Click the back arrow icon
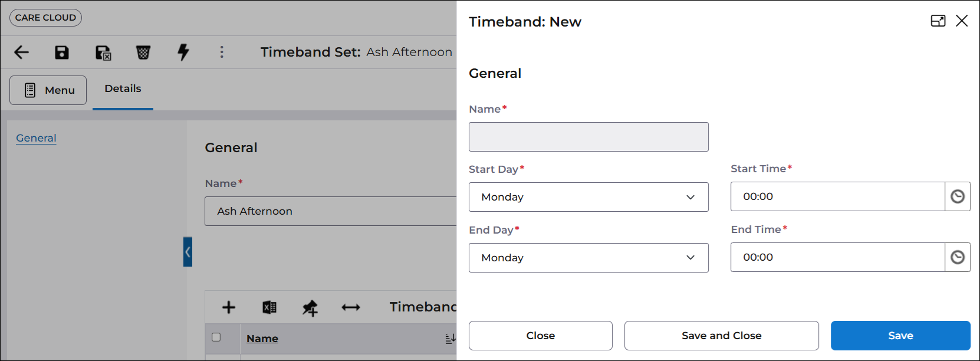Screen dimensions: 980x361 tap(22, 52)
